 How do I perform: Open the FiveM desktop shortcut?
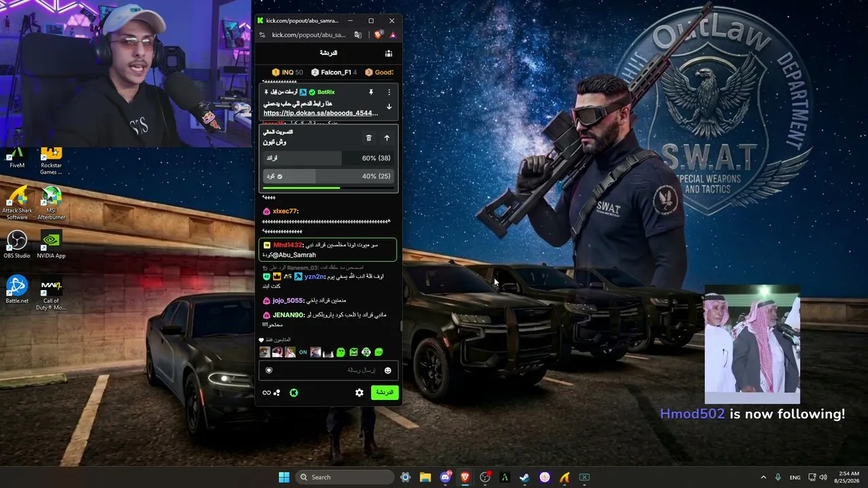(x=17, y=158)
